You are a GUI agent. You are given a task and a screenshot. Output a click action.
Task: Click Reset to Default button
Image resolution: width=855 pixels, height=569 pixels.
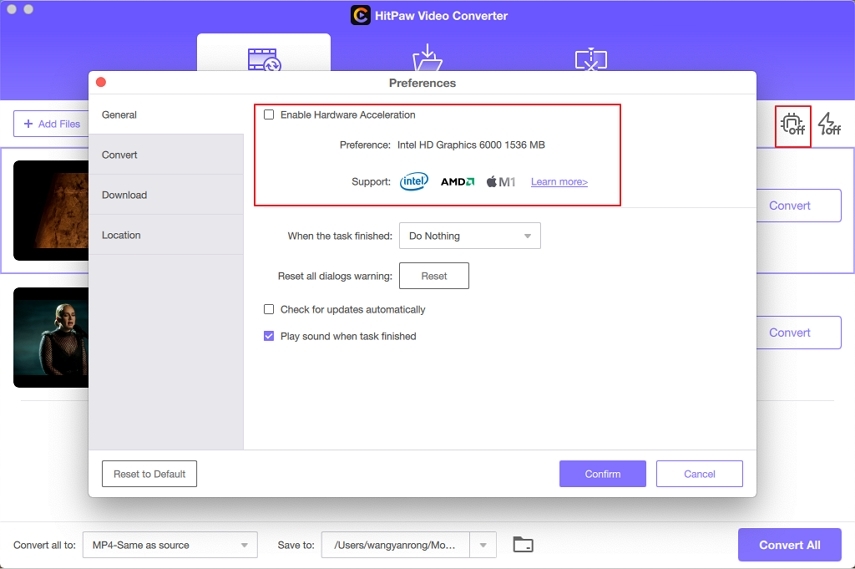tap(149, 474)
